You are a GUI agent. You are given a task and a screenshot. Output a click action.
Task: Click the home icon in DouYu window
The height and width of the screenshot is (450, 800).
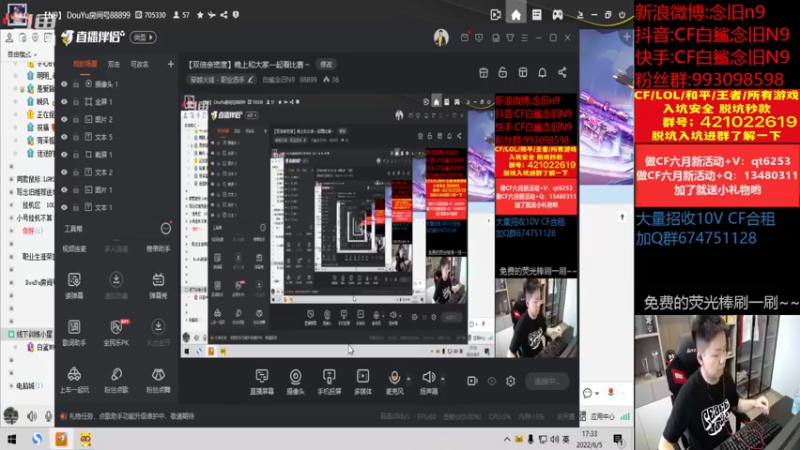point(516,15)
